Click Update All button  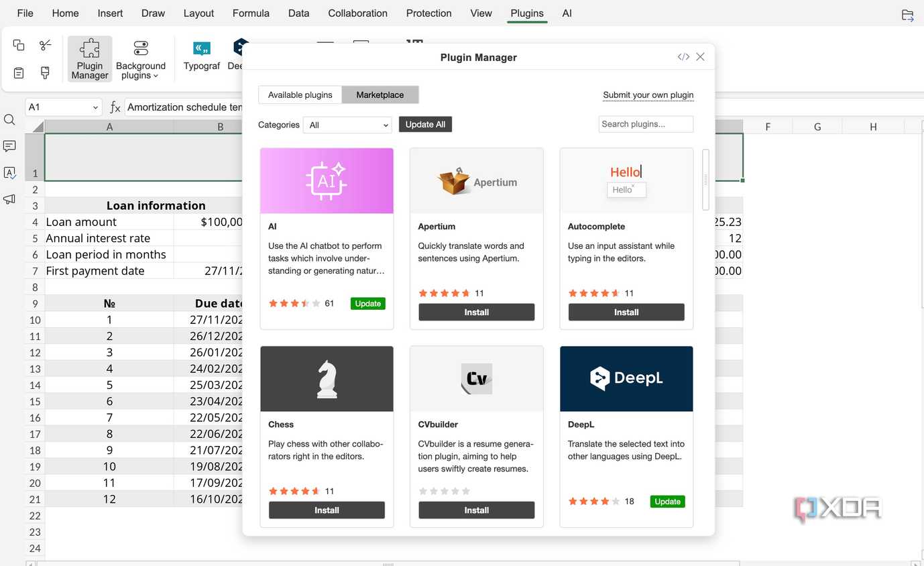425,124
